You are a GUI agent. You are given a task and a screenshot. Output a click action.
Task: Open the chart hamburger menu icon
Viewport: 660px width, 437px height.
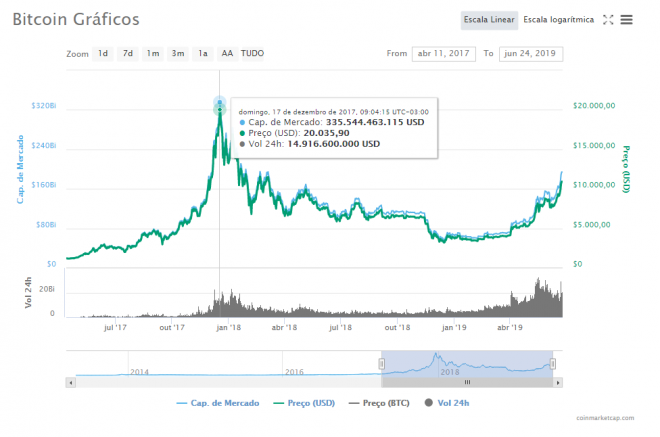[626, 19]
